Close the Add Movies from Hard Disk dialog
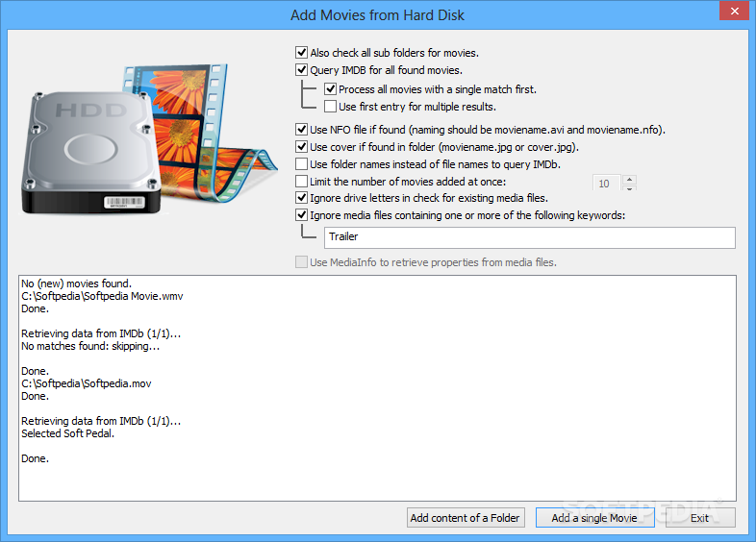This screenshot has width=756, height=542. (x=734, y=11)
